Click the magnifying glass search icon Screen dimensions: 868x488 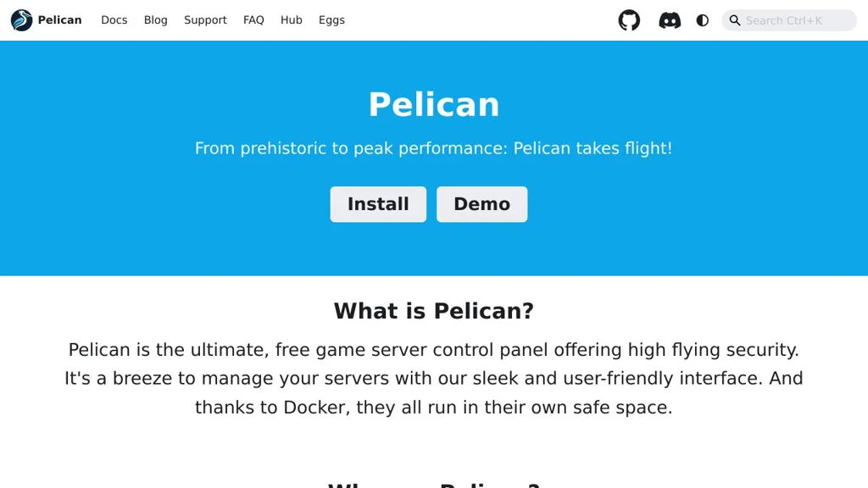(735, 20)
